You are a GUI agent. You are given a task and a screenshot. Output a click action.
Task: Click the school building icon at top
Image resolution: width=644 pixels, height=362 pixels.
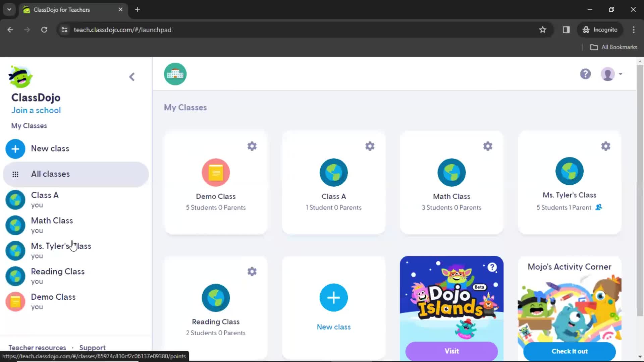pyautogui.click(x=175, y=74)
